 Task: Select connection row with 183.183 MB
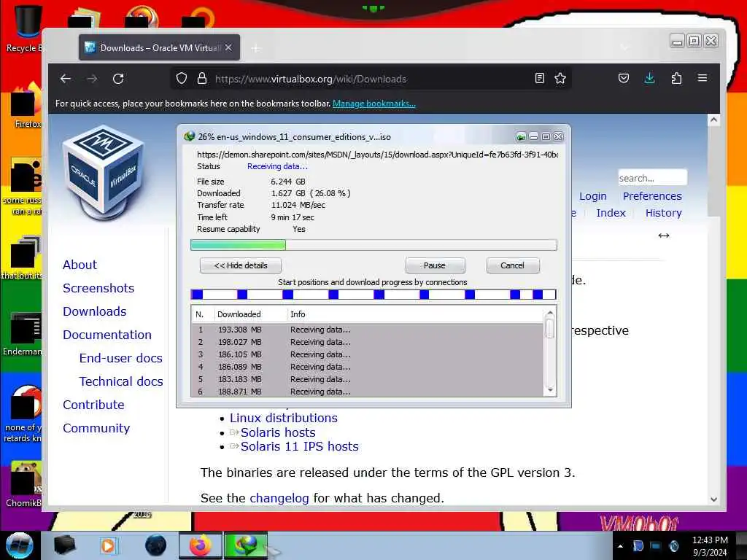(368, 379)
